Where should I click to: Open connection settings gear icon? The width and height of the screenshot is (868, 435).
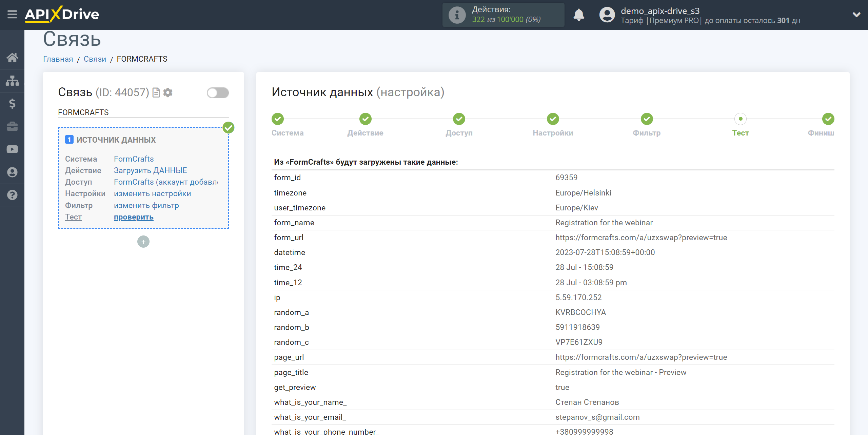[x=168, y=92]
